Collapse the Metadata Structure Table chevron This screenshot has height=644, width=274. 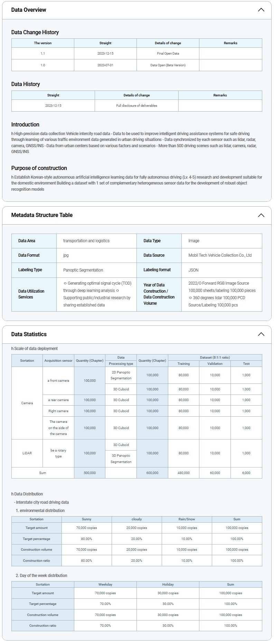coord(261,215)
